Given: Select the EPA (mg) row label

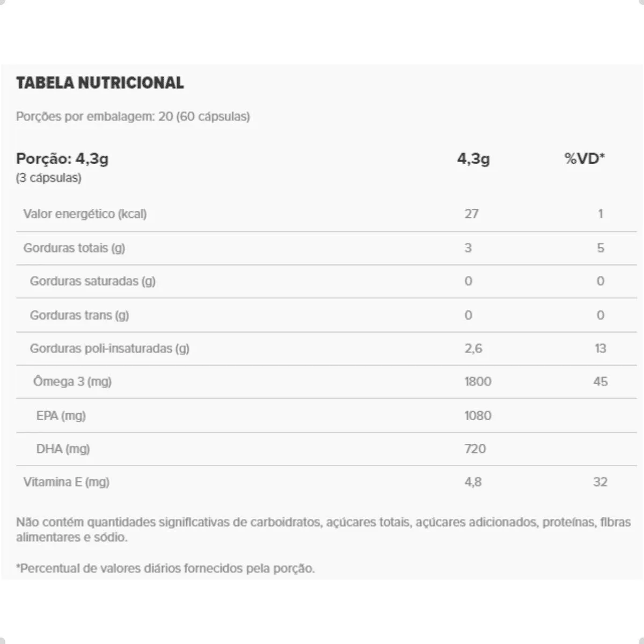Looking at the screenshot, I should pos(61,415).
